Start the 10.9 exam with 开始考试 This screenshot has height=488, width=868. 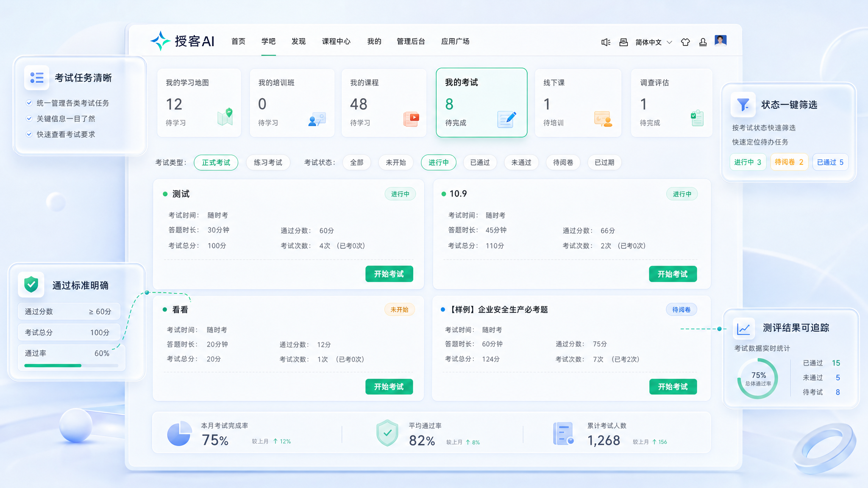click(673, 274)
